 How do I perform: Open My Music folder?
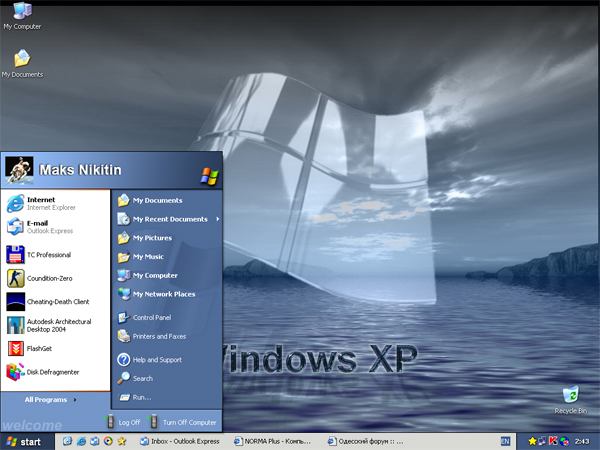coord(167,256)
